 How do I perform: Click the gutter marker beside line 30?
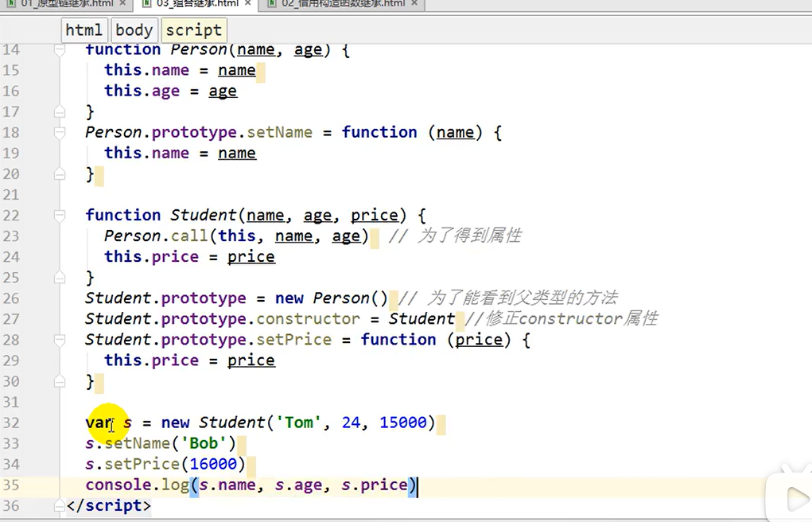coord(58,381)
